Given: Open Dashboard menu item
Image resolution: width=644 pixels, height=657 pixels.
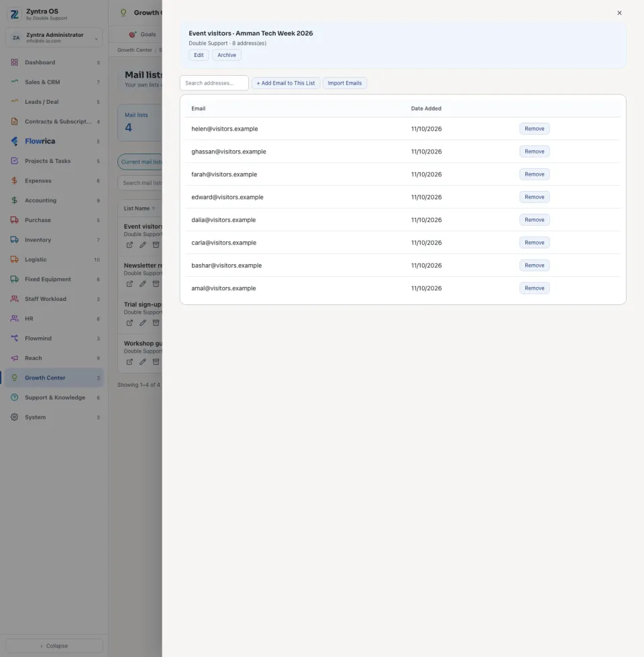Looking at the screenshot, I should [x=54, y=62].
